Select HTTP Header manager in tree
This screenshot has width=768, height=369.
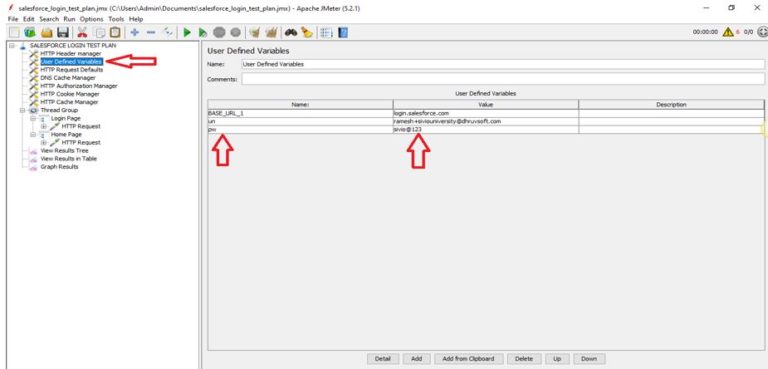71,53
